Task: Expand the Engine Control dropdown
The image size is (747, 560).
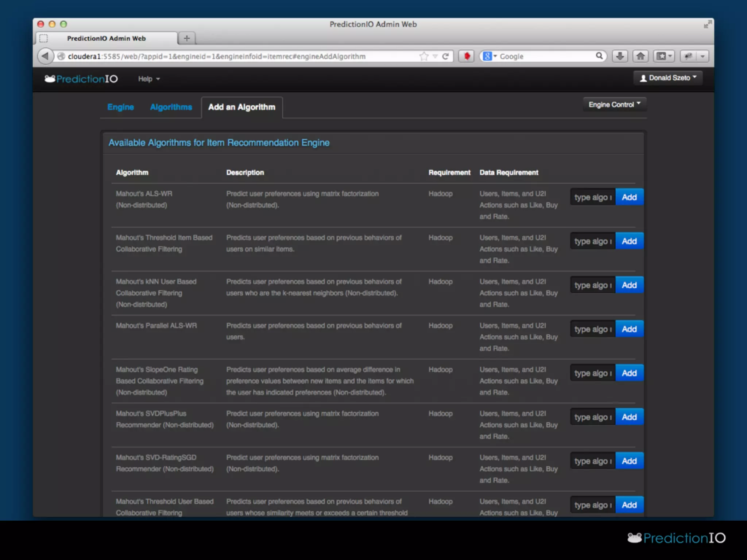Action: click(614, 105)
